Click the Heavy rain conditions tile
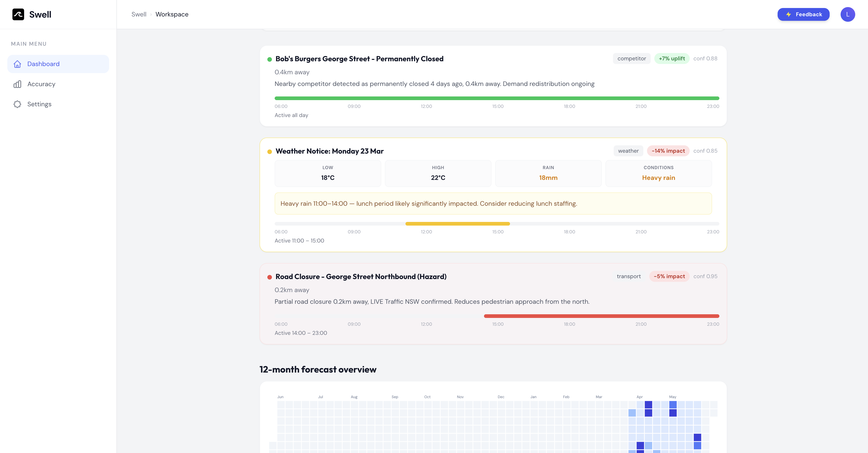This screenshot has width=868, height=453. [x=658, y=174]
